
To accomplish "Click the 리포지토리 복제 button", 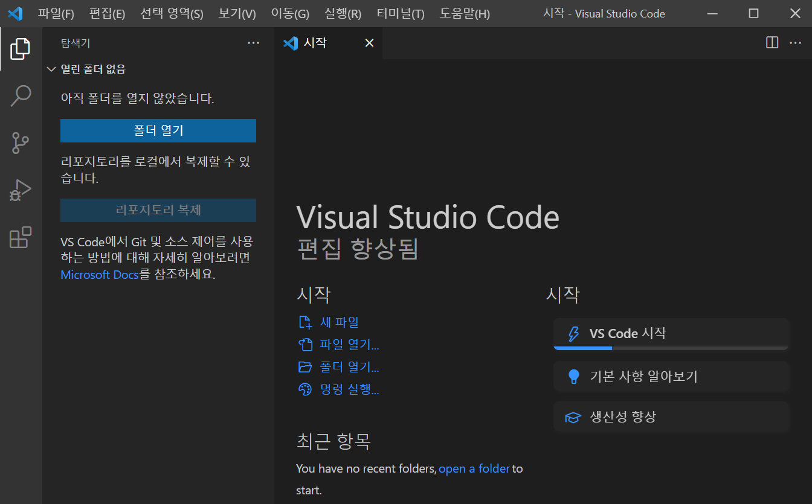I will pyautogui.click(x=158, y=210).
